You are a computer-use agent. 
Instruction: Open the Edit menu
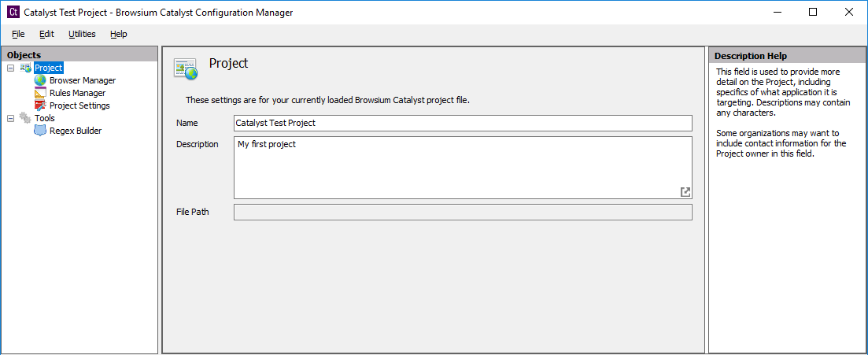[46, 34]
